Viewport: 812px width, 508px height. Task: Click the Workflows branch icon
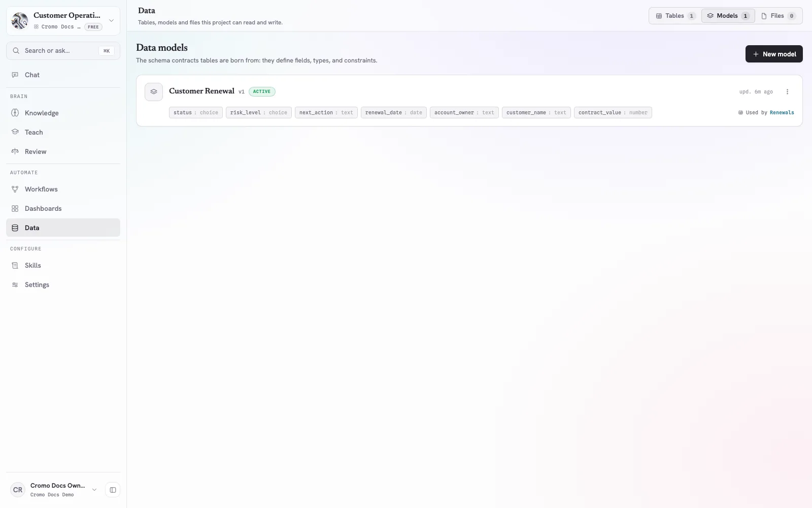tap(15, 189)
